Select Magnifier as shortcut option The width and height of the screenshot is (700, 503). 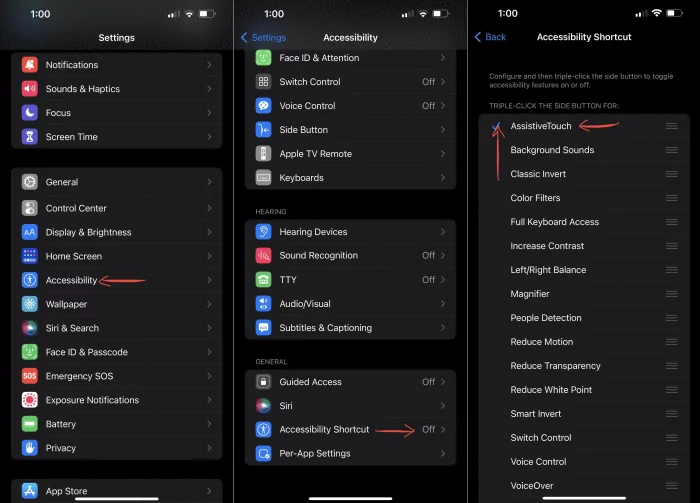point(530,294)
